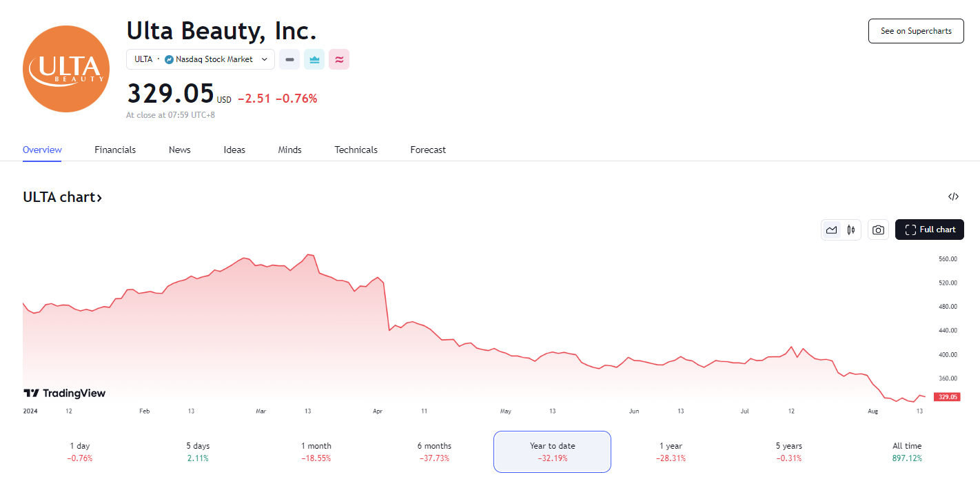Click the gray dash badge icon

tap(289, 59)
